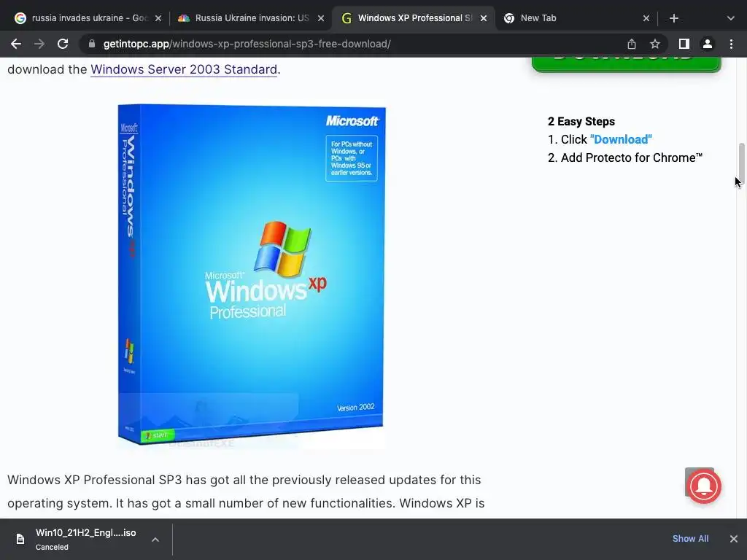Open the Chrome side panel

click(x=684, y=44)
